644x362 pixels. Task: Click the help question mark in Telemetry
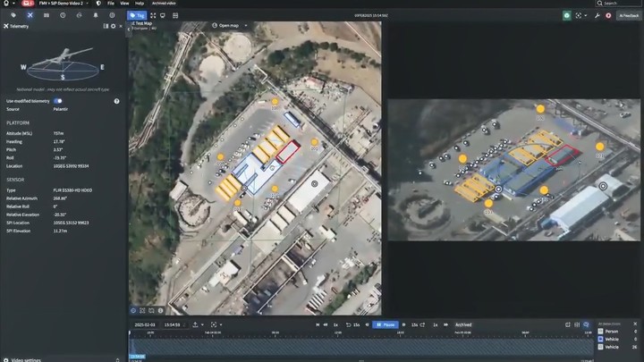(116, 101)
